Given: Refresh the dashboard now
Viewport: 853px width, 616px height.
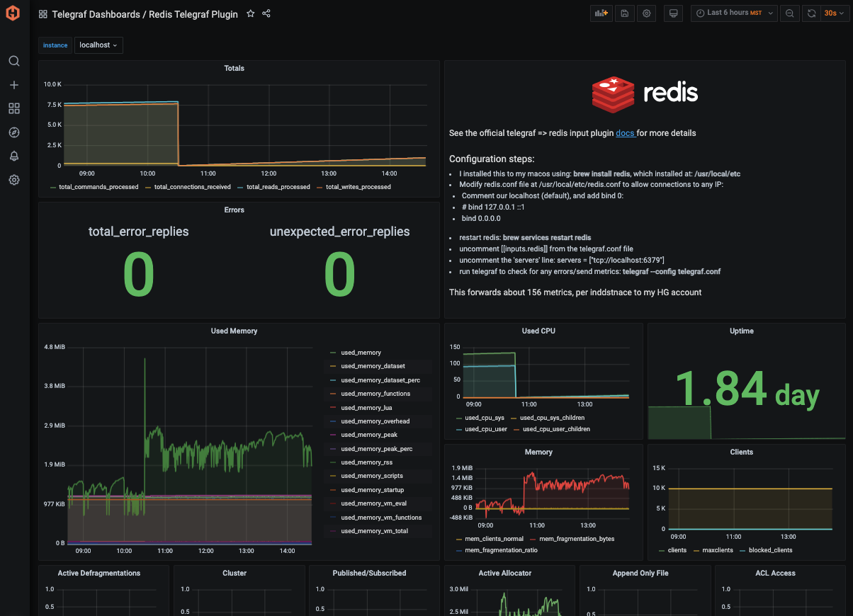Looking at the screenshot, I should click(812, 13).
